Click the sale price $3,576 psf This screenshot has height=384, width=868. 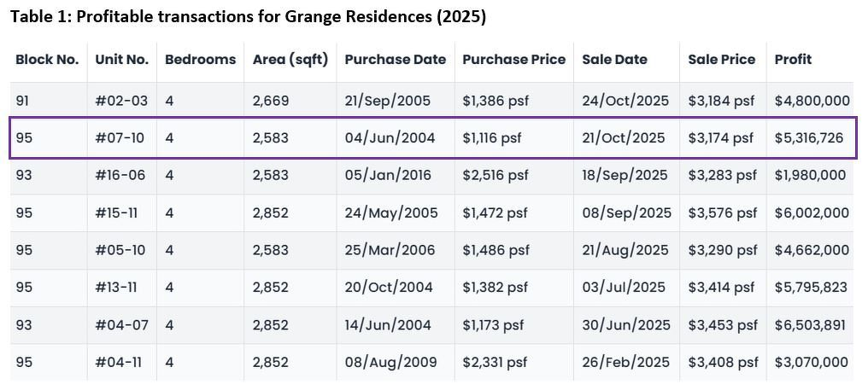[x=722, y=213]
